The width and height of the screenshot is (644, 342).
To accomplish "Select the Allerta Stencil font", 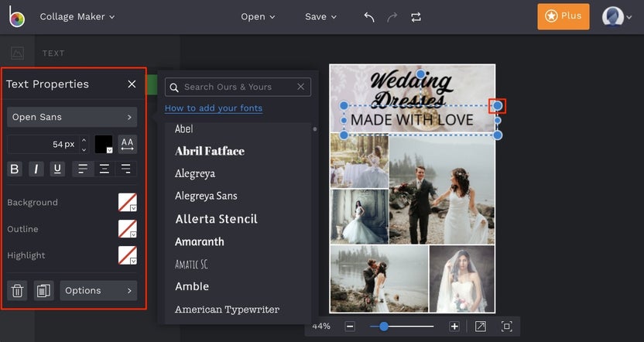I will [x=217, y=219].
